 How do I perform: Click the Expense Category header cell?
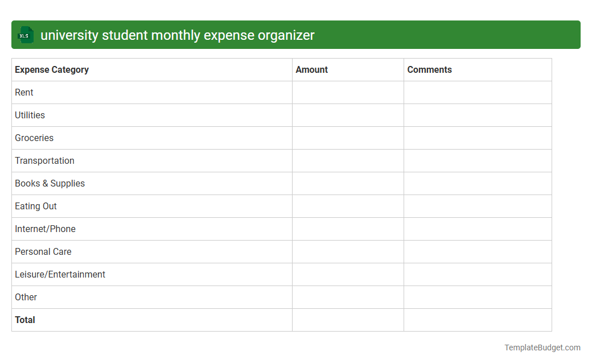pos(51,69)
